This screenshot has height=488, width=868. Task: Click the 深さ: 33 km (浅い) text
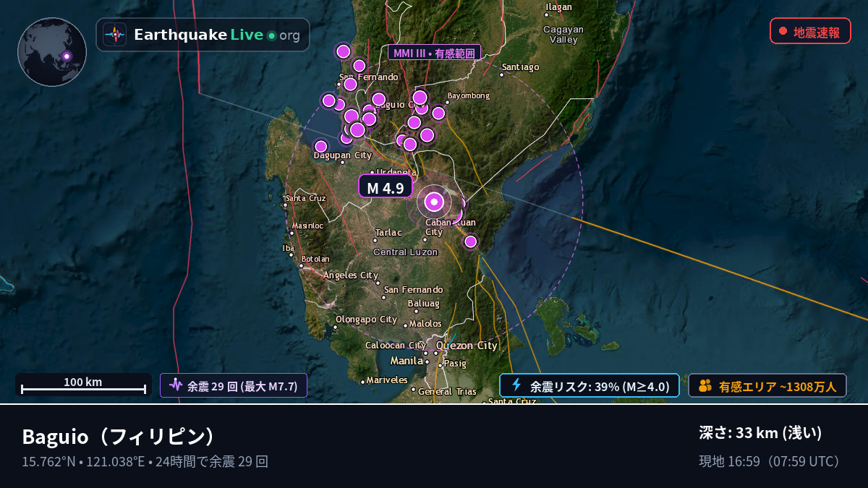coord(761,433)
